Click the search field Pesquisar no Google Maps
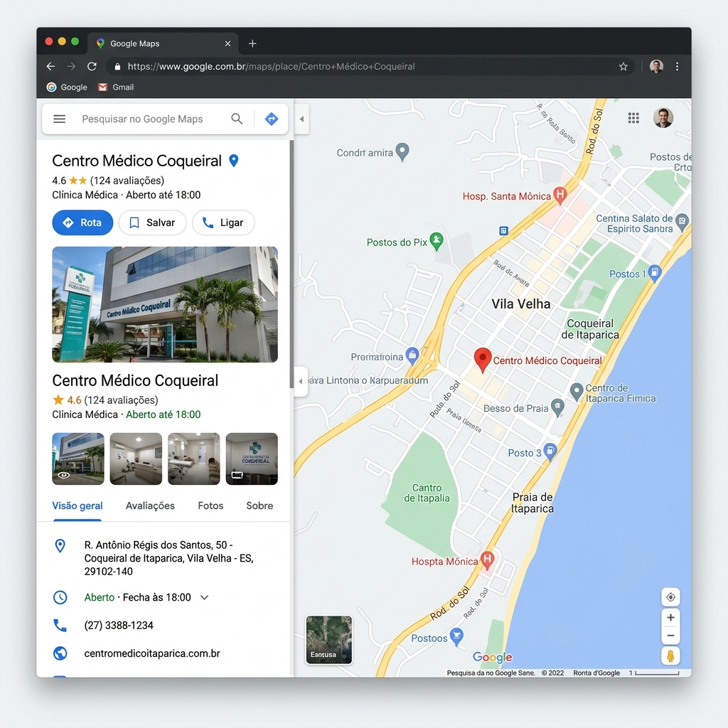 point(142,119)
